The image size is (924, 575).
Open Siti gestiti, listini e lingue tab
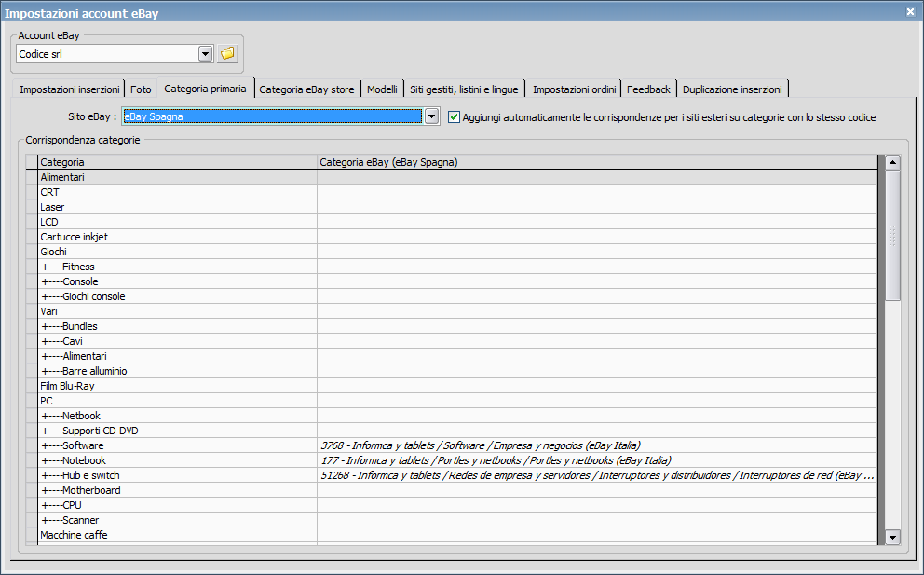point(464,89)
